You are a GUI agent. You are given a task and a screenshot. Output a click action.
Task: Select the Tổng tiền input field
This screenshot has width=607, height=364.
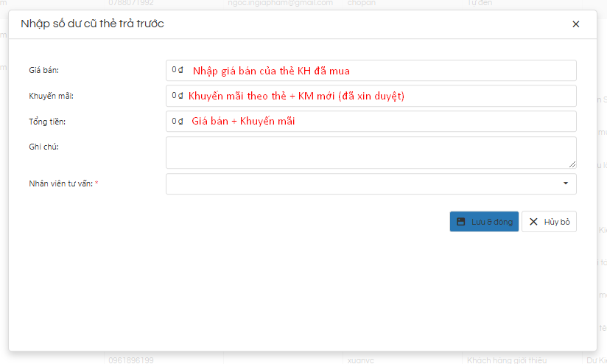(371, 121)
